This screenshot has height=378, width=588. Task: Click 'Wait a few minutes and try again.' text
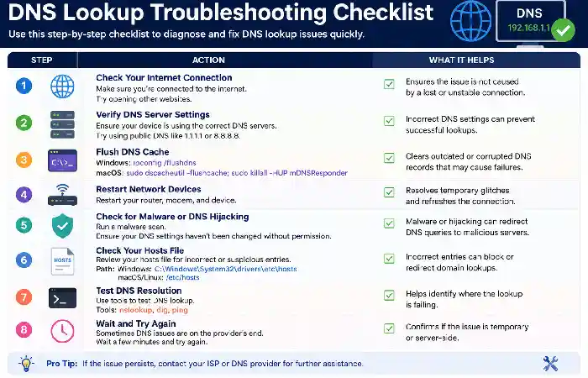(152, 342)
